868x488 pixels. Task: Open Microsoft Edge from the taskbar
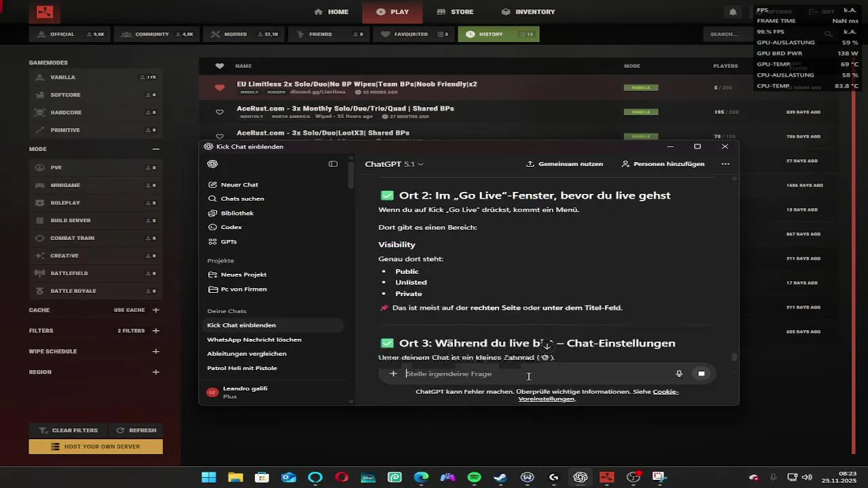pyautogui.click(x=421, y=477)
